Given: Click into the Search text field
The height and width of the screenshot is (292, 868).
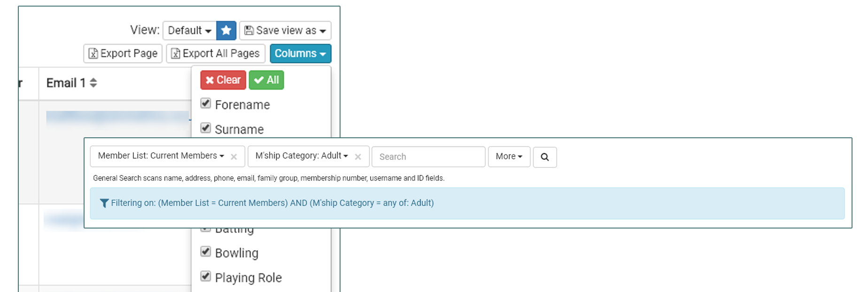Looking at the screenshot, I should (x=428, y=157).
